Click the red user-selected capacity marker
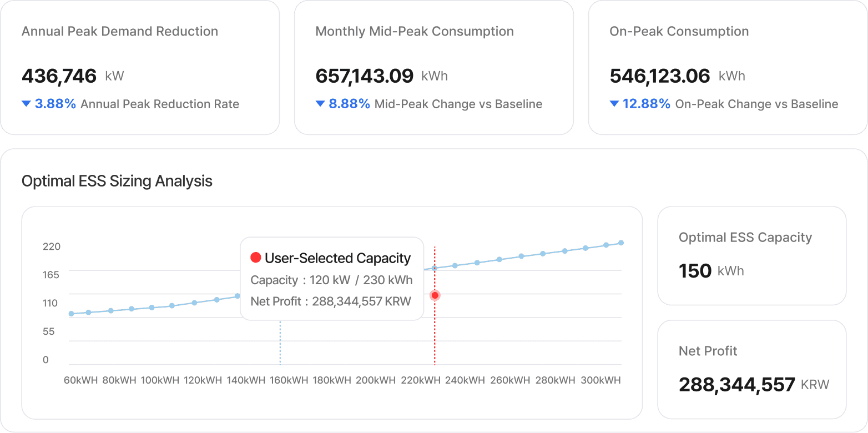 (435, 295)
